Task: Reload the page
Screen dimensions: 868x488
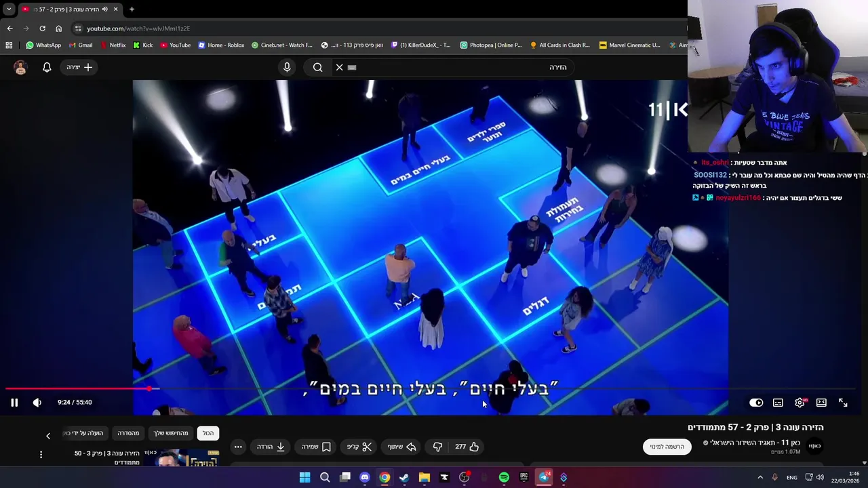Action: [42, 28]
